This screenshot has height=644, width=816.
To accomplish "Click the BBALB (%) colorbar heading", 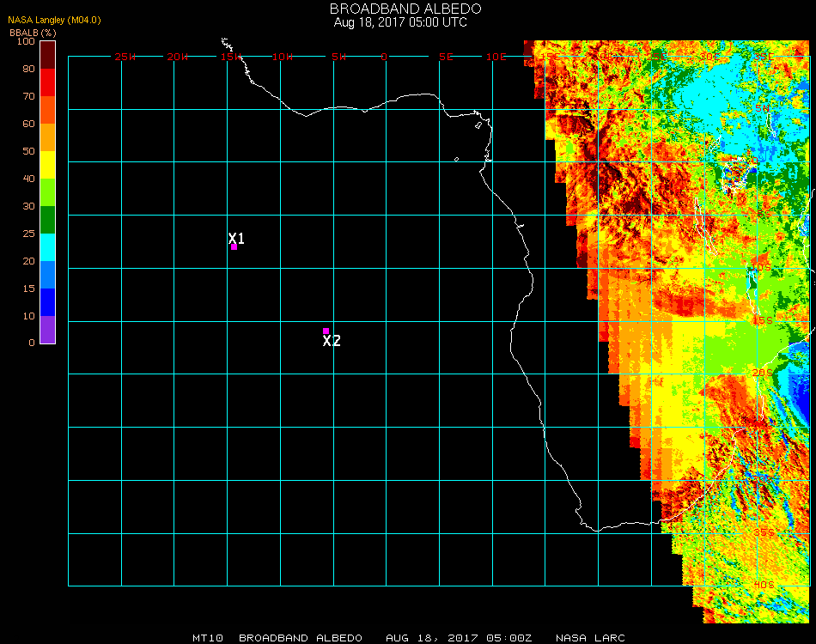I will pos(33,32).
